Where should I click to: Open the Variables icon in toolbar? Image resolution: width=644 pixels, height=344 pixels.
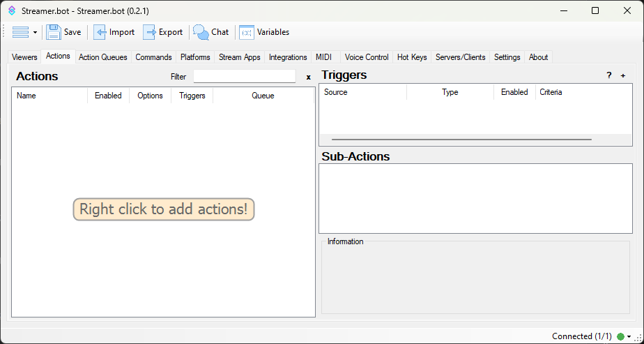pyautogui.click(x=247, y=32)
